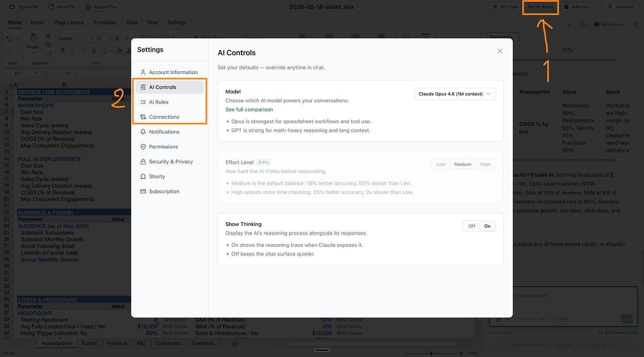644x357 pixels.
Task: Open AI Rules settings section
Action: point(170,102)
